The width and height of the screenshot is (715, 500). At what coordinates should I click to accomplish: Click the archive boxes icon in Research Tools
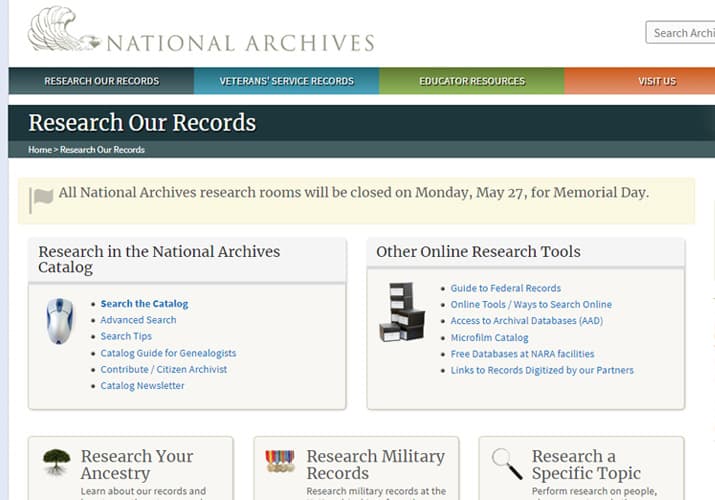402,312
